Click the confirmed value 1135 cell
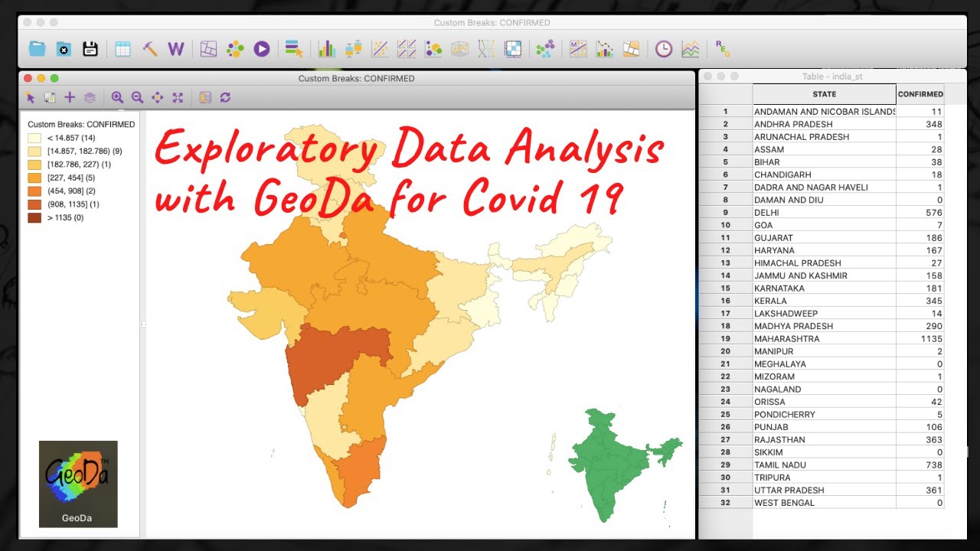Image resolution: width=980 pixels, height=551 pixels. pyautogui.click(x=920, y=338)
